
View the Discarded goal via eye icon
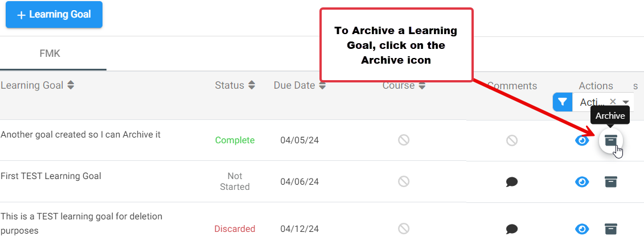(582, 228)
